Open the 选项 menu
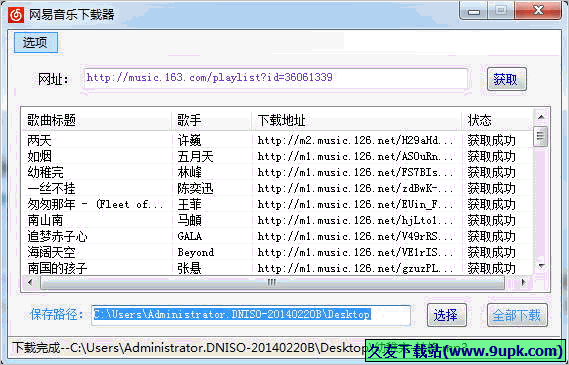 (36, 42)
